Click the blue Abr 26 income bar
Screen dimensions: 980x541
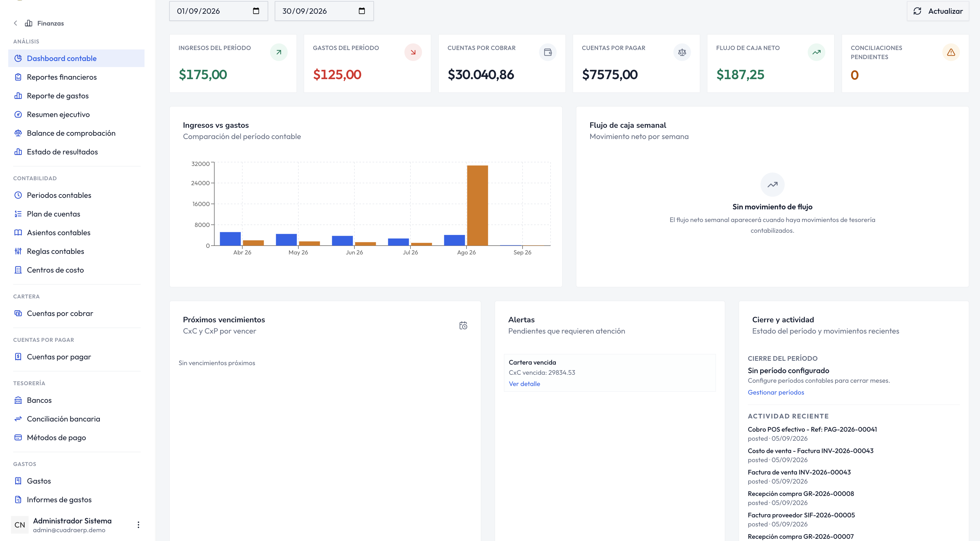point(230,238)
